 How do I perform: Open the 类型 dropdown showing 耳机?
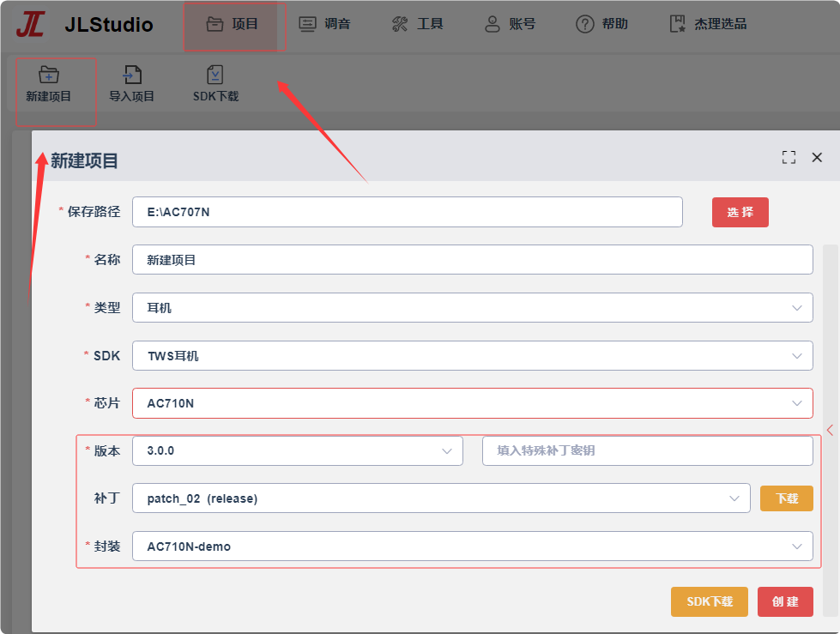[473, 308]
